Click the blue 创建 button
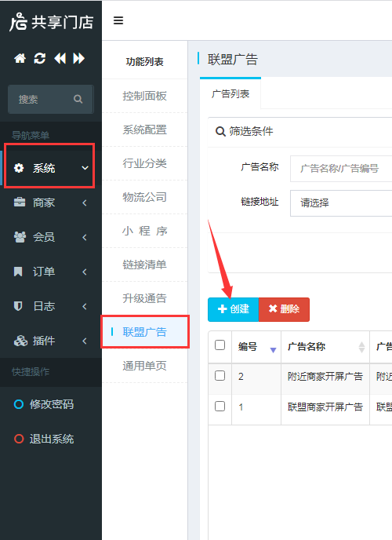The height and width of the screenshot is (540, 392). pos(233,309)
